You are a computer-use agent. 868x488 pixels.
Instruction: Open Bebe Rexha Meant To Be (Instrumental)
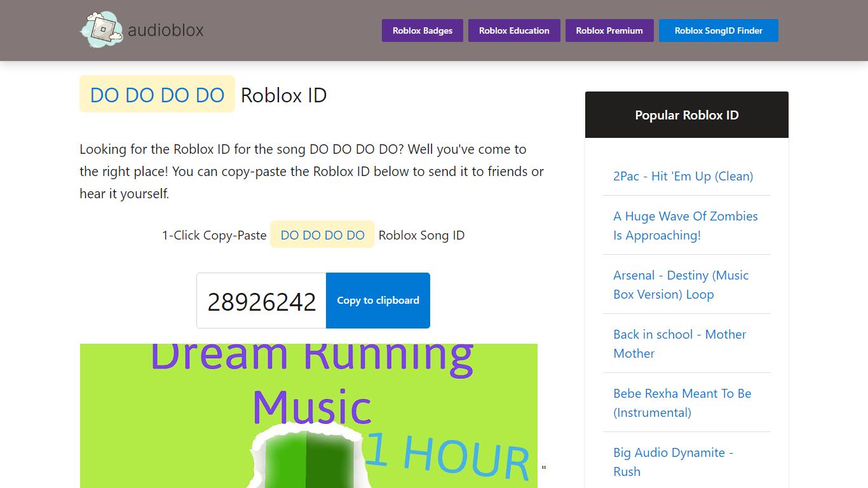(x=682, y=403)
